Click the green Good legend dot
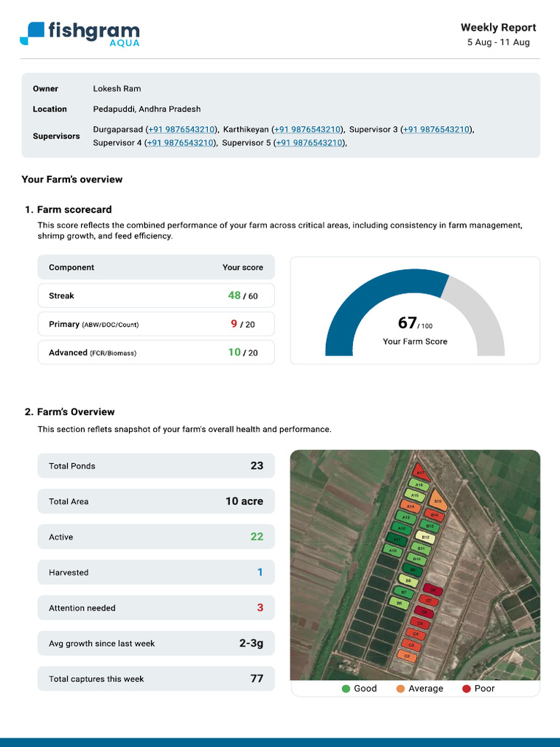This screenshot has height=747, width=560. click(x=346, y=689)
